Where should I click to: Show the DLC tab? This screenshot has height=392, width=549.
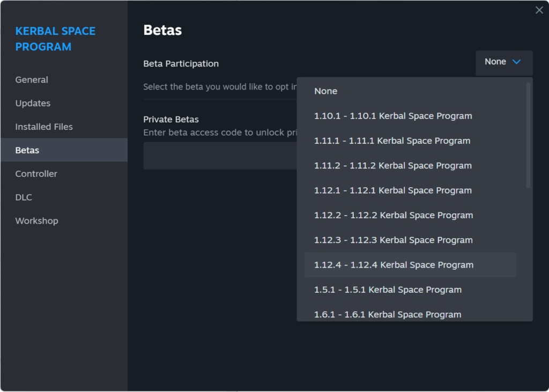pyautogui.click(x=64, y=197)
